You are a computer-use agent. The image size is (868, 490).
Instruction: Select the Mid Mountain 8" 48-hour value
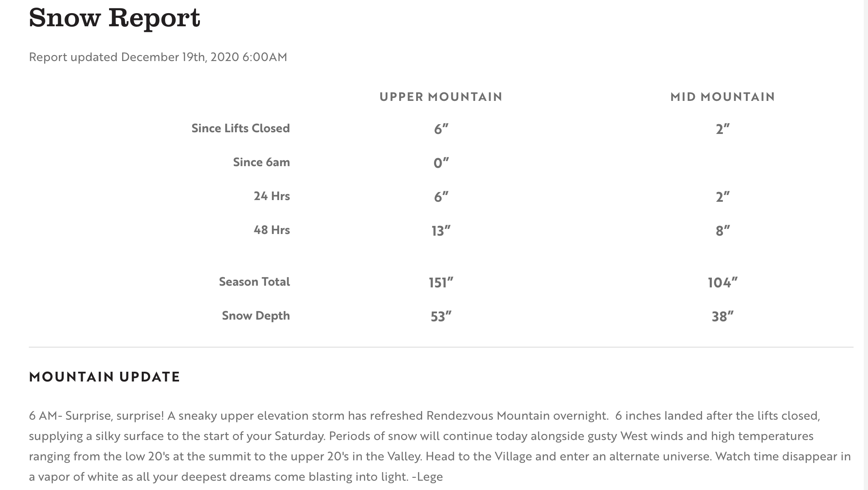point(722,231)
